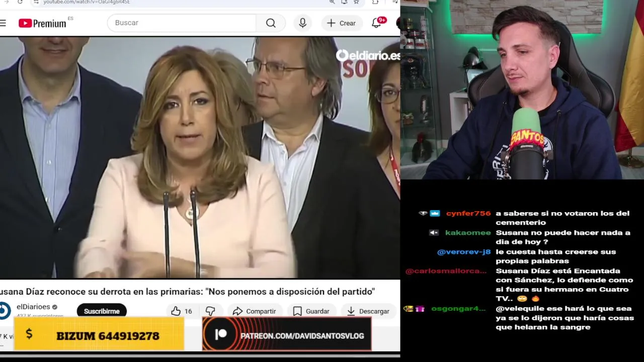Click the badge icon beside kakaomee

coord(434,232)
